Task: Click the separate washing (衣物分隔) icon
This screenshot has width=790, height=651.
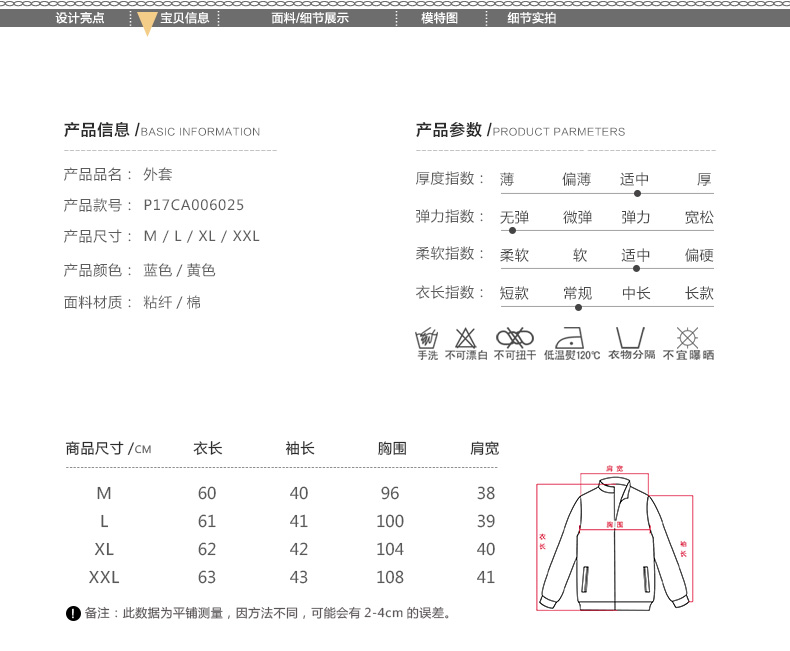Action: coord(630,337)
